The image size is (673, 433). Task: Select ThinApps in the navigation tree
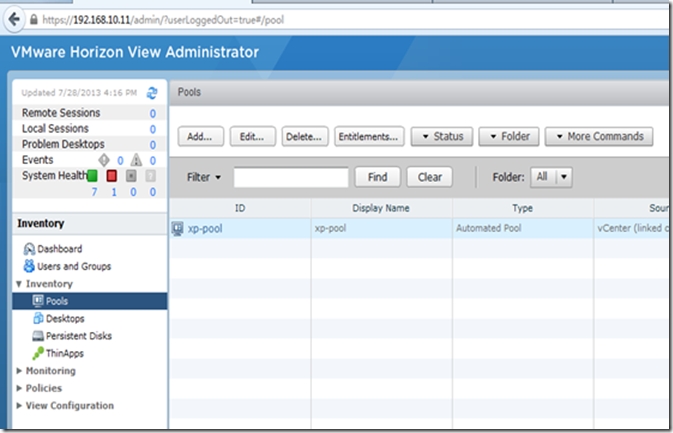click(65, 353)
